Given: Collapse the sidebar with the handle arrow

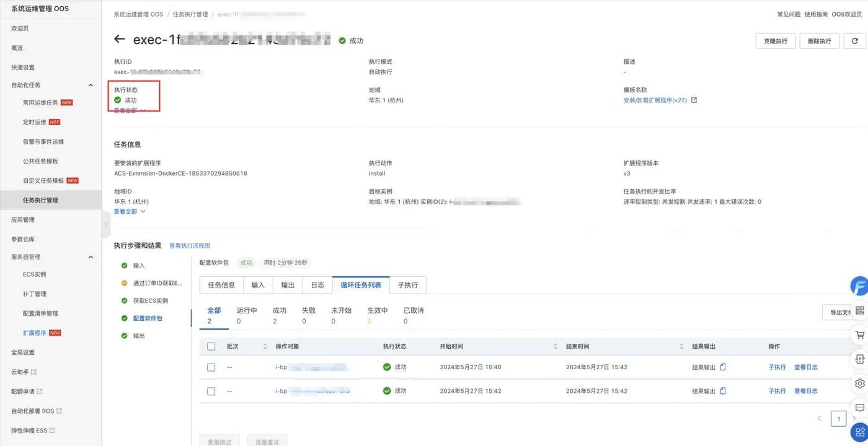Looking at the screenshot, I should click(106, 224).
